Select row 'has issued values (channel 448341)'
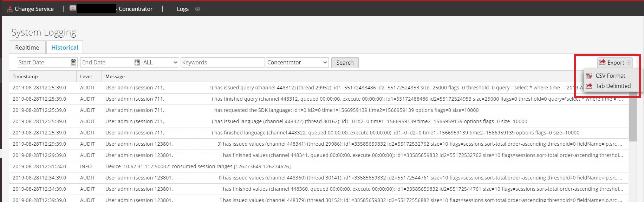Image resolution: width=644 pixels, height=202 pixels. pos(319,144)
